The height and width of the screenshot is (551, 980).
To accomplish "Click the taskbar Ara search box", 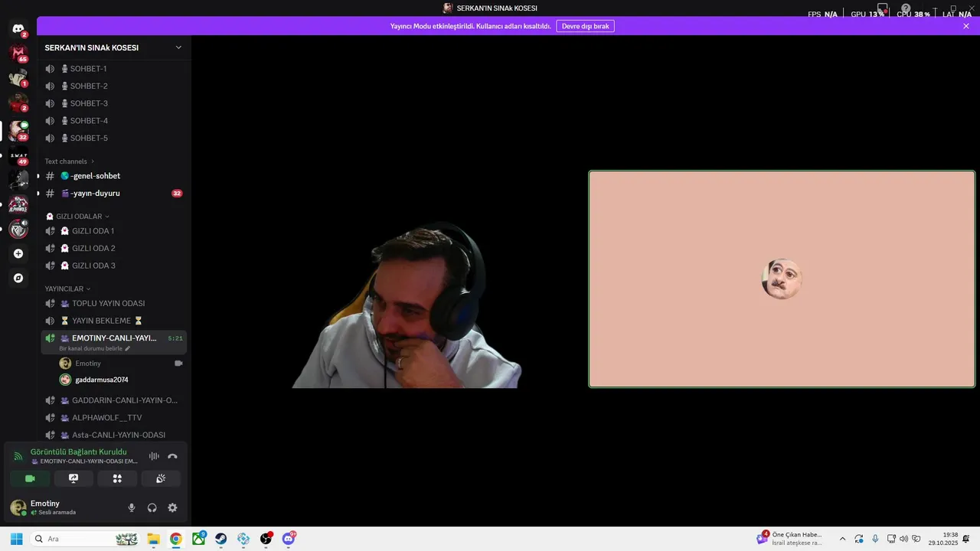I will tap(84, 539).
